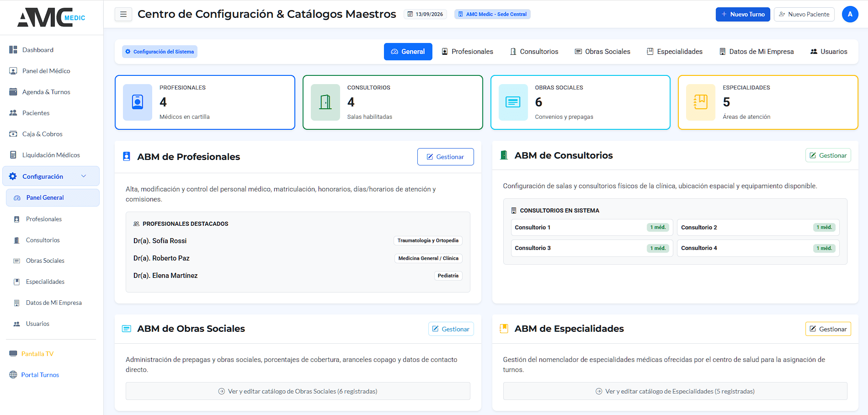Click the Consultorios en Sistema building icon

[x=514, y=211]
